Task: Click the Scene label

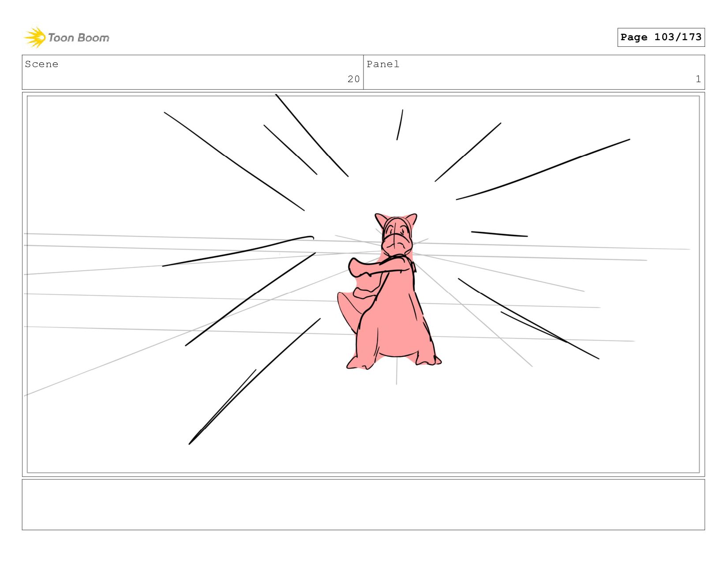Action: (41, 64)
